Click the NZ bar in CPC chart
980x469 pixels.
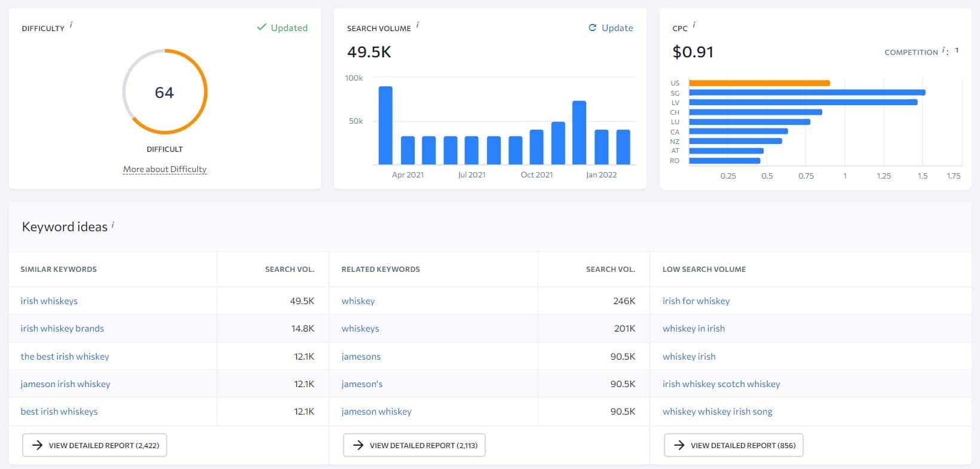[x=736, y=141]
